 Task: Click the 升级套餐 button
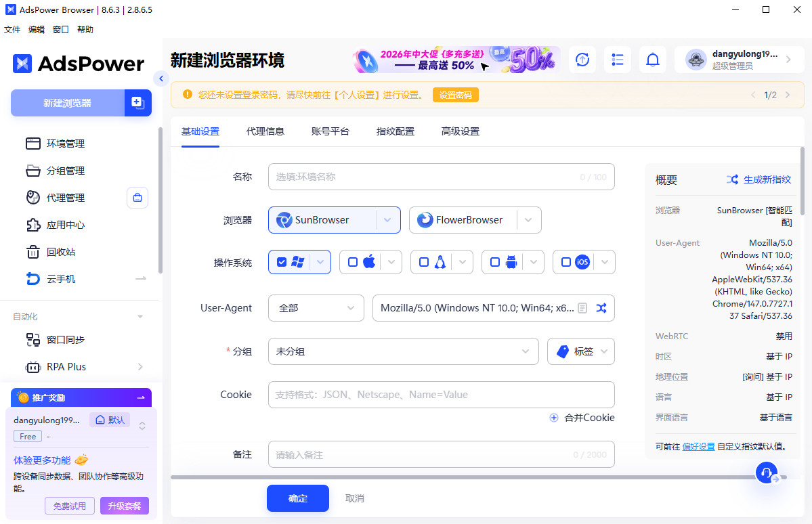(x=125, y=506)
